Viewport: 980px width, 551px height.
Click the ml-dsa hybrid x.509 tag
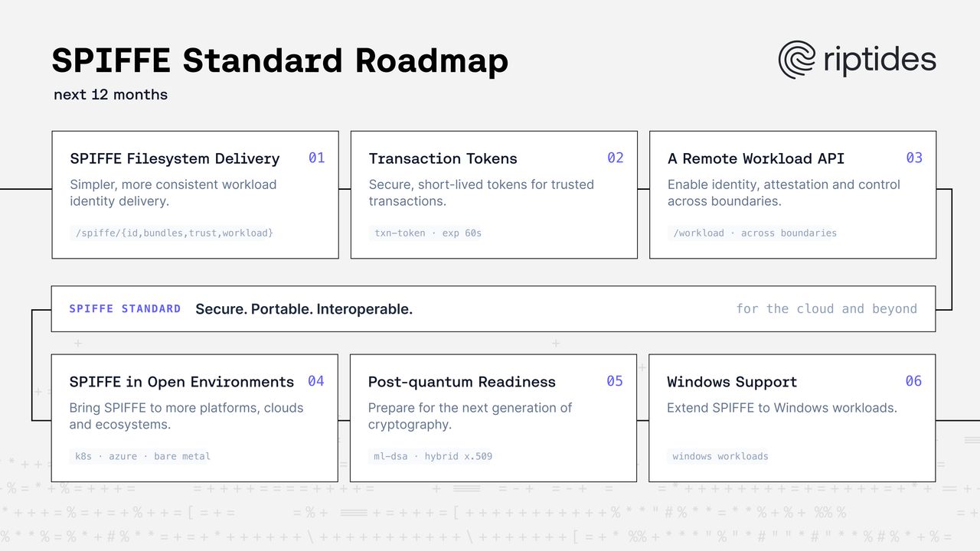[x=433, y=456]
